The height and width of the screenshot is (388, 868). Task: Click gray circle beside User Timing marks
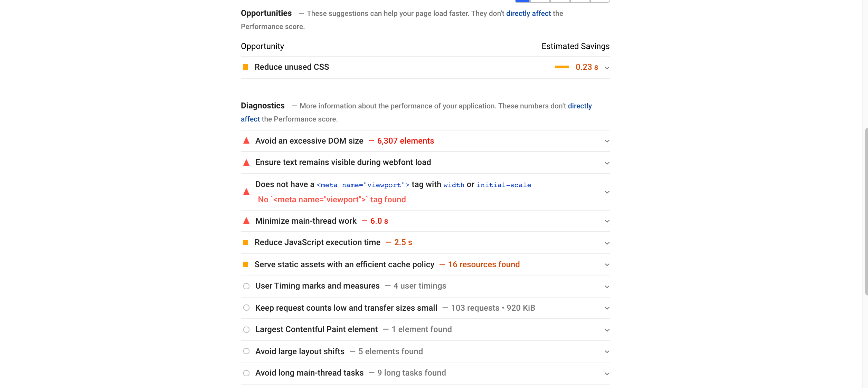(x=246, y=286)
